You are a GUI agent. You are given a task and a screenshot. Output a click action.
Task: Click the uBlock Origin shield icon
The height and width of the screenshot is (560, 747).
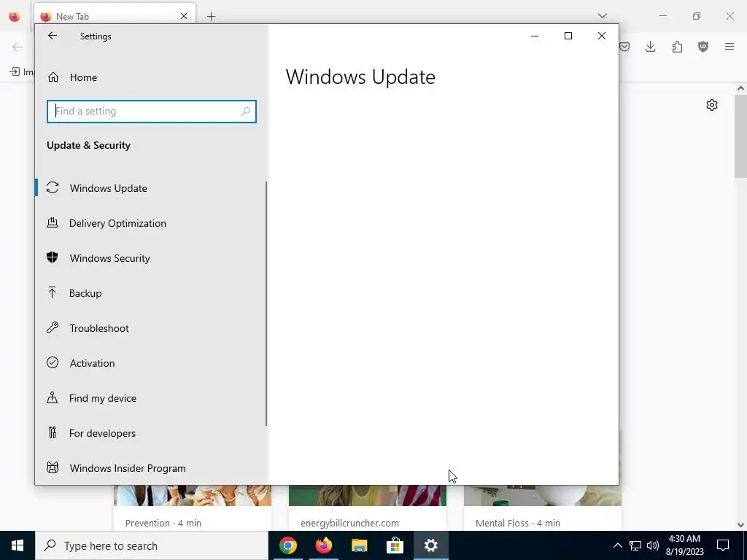[703, 47]
